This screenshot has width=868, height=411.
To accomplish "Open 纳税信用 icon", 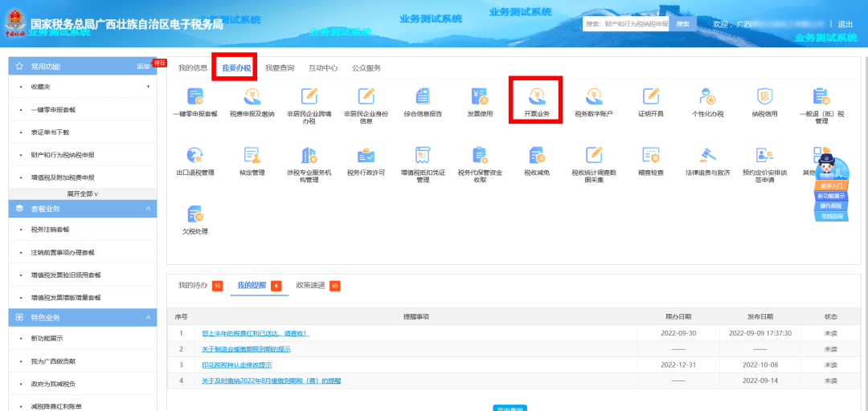I will (x=764, y=96).
